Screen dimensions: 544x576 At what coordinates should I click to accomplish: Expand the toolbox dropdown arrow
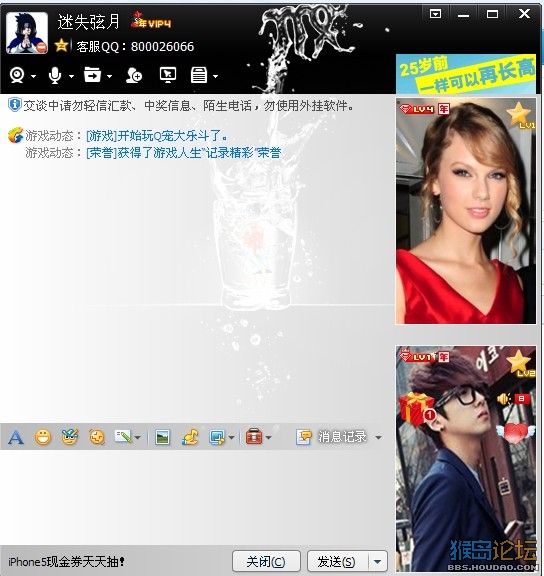(x=269, y=438)
